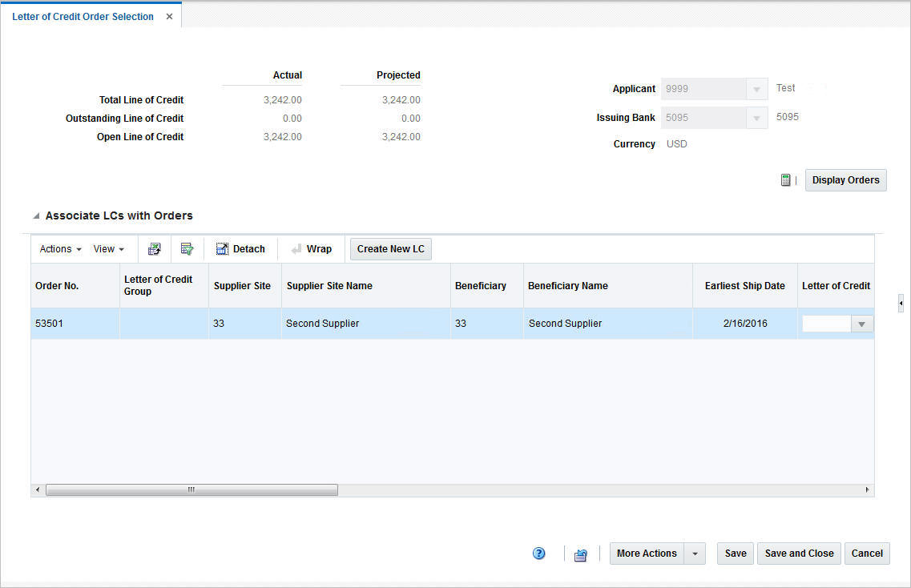Collapse the Associate LCs with Orders section
This screenshot has height=588, width=911.
pos(36,215)
